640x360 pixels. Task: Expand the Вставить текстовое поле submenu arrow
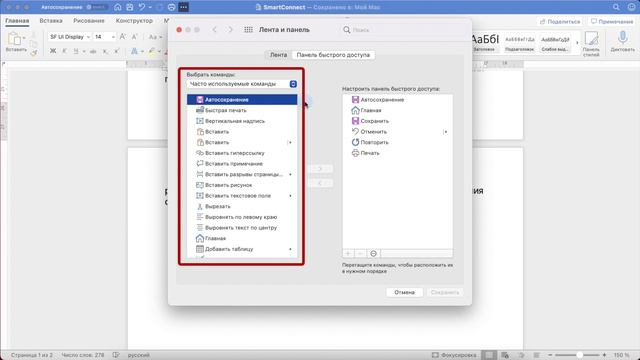(290, 196)
